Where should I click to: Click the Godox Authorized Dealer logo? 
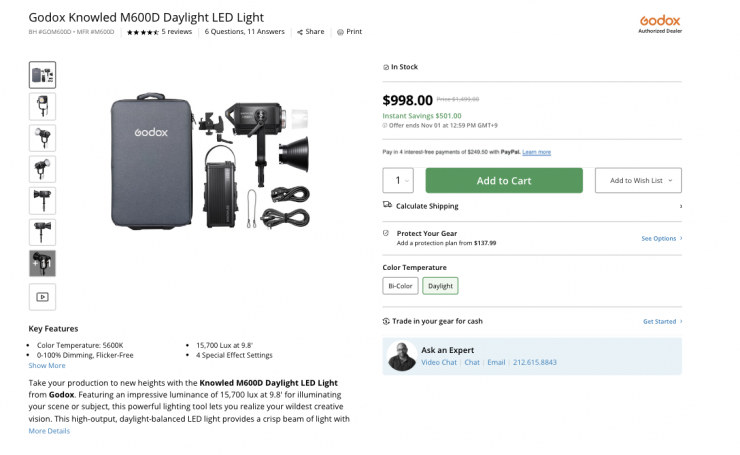659,23
